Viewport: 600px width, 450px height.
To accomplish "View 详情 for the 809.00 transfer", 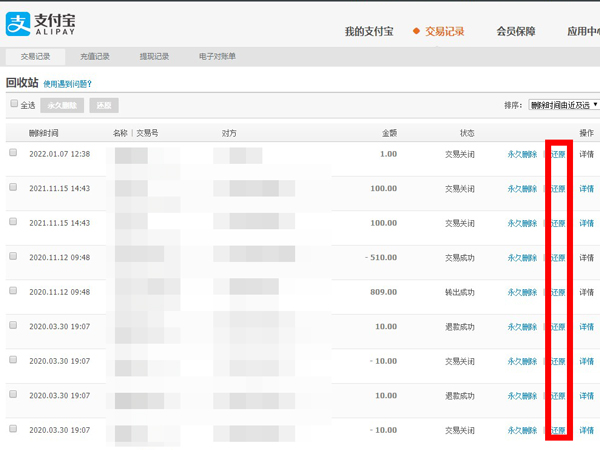I will tap(586, 292).
